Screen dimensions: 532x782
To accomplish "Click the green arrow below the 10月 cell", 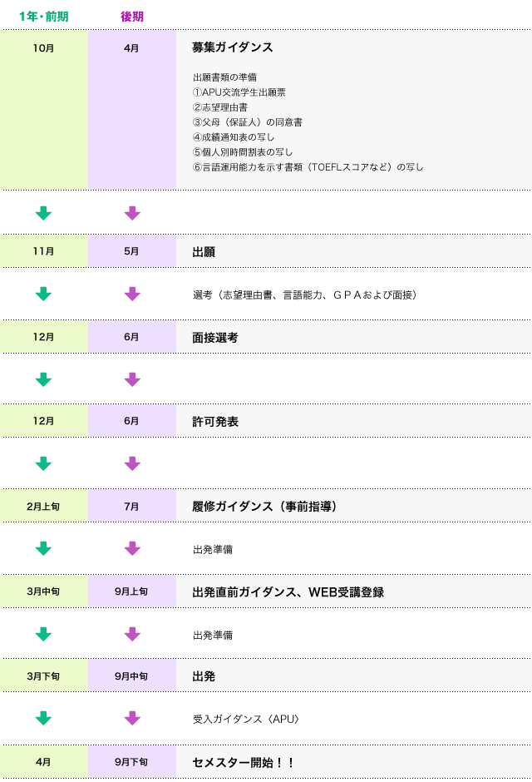I will pos(43,213).
